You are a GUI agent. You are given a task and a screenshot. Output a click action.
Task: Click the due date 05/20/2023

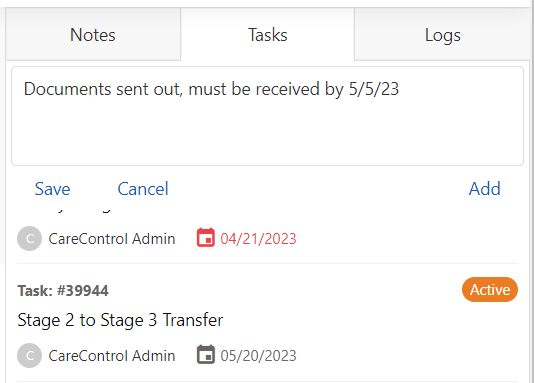coord(258,356)
